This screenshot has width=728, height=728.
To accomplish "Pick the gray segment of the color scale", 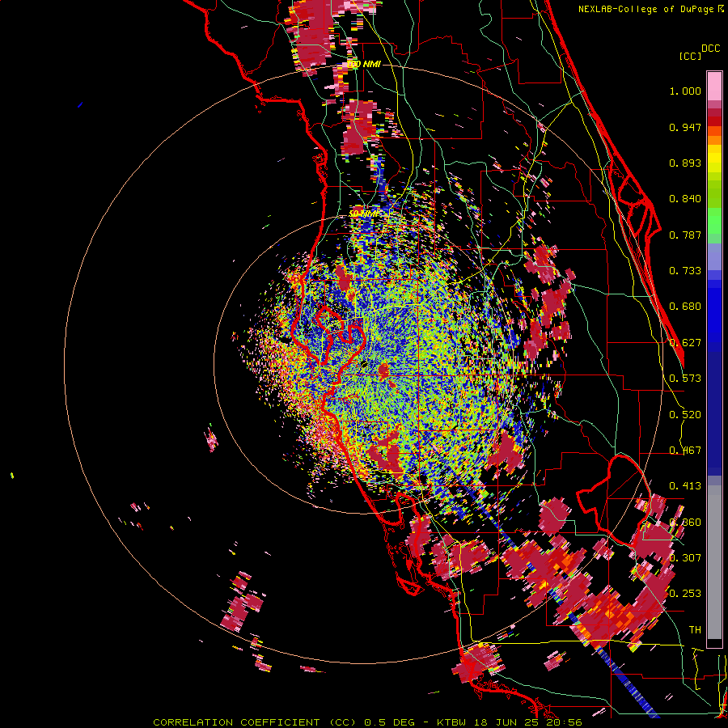I will 714,562.
